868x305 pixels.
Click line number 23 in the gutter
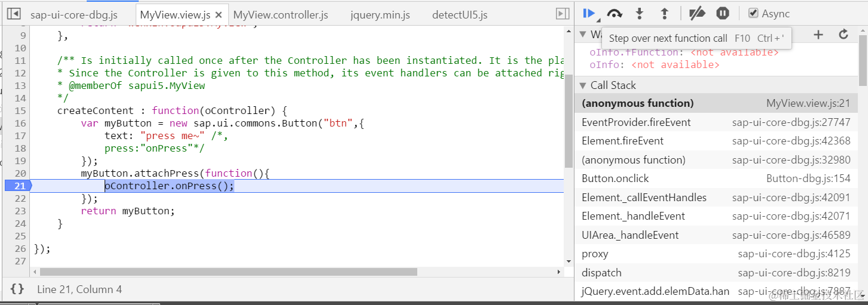(x=20, y=211)
